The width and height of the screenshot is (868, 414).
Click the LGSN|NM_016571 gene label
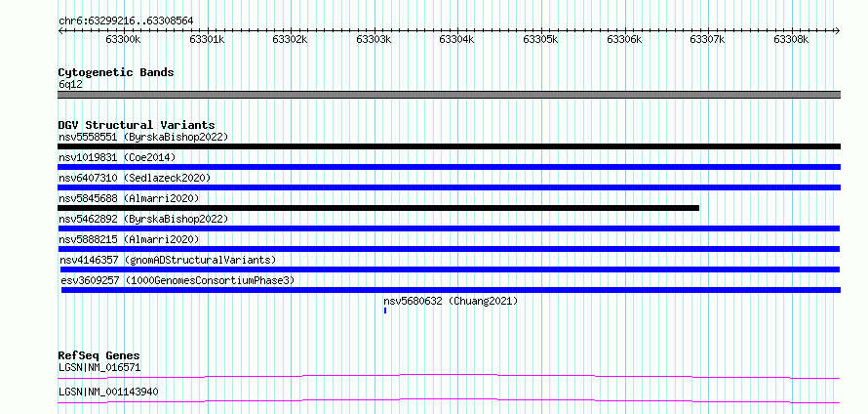coord(99,367)
